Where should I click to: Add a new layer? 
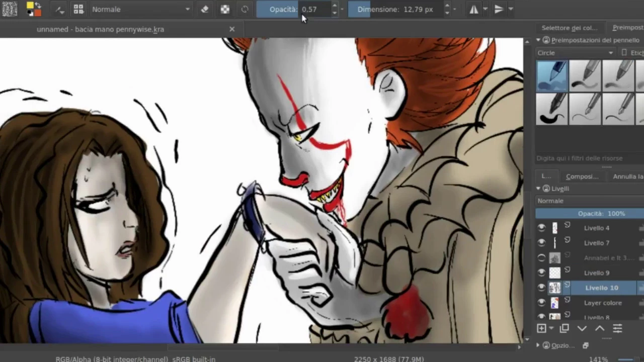point(541,328)
